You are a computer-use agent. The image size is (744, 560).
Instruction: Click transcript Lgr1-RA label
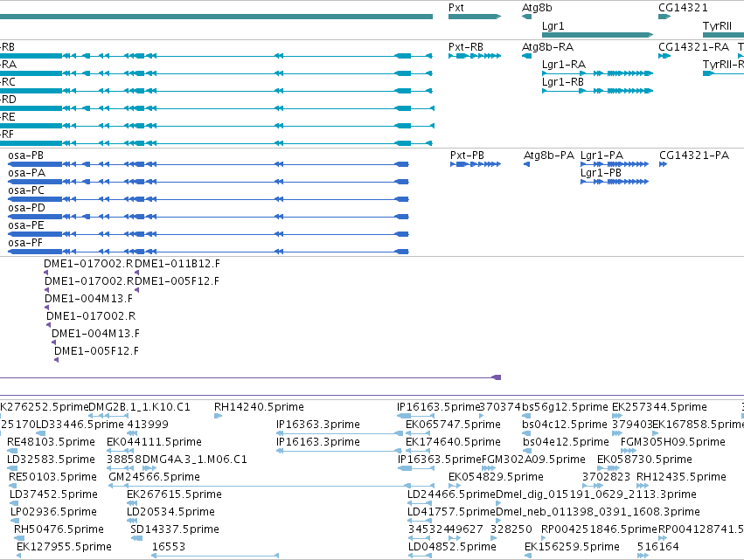564,65
